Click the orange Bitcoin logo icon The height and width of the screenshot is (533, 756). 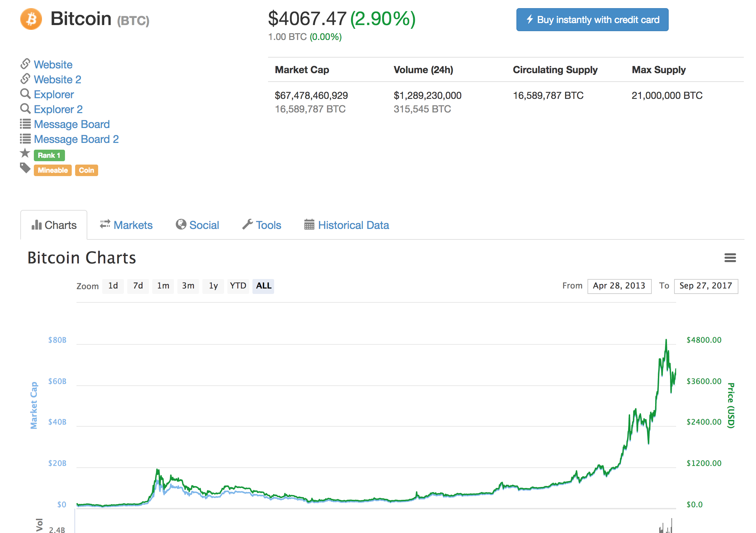[x=31, y=19]
